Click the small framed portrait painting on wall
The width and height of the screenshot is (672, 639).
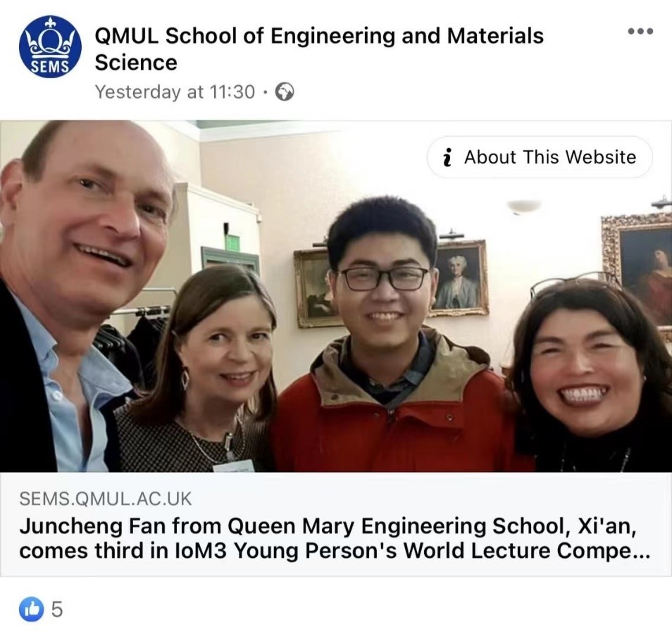460,279
